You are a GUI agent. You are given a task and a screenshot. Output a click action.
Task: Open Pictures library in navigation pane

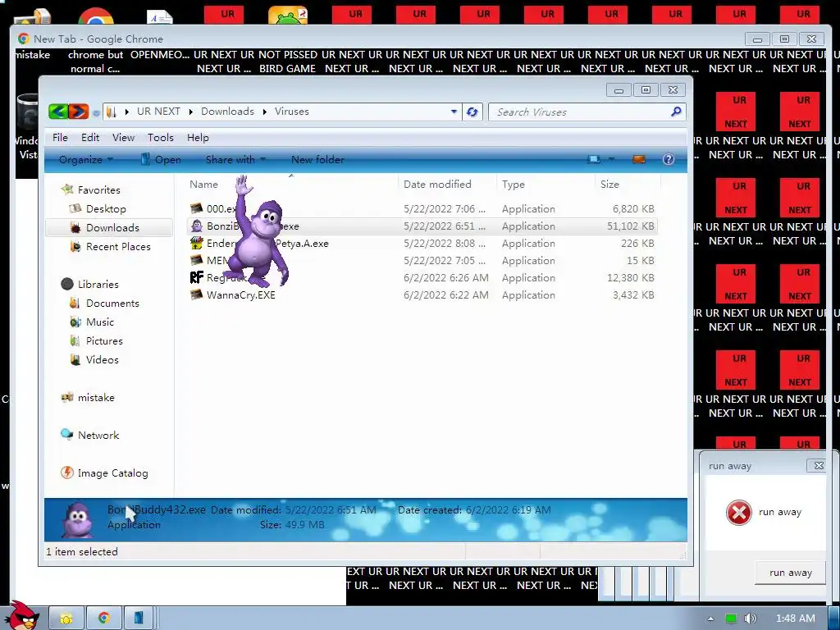point(104,340)
